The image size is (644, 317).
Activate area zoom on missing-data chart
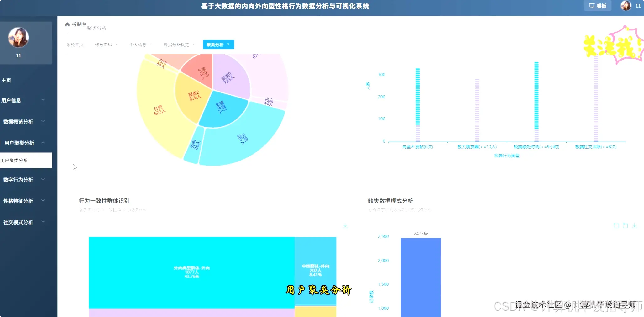point(616,225)
